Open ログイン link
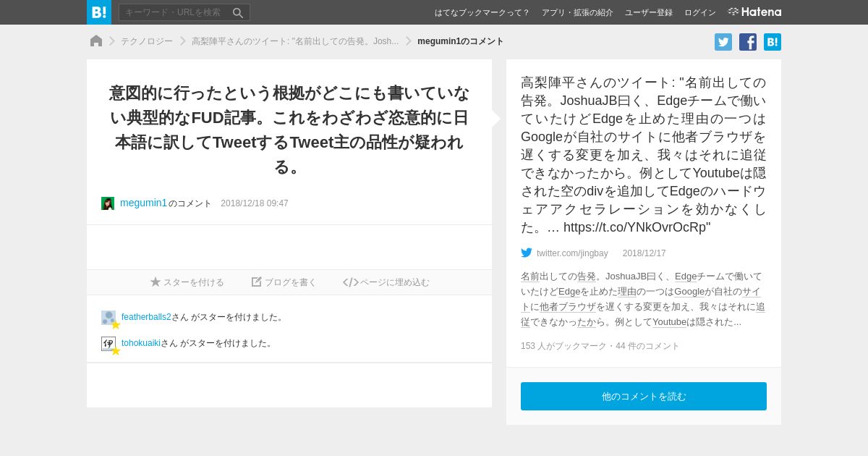Screen dimensions: 868x456 coord(700,12)
